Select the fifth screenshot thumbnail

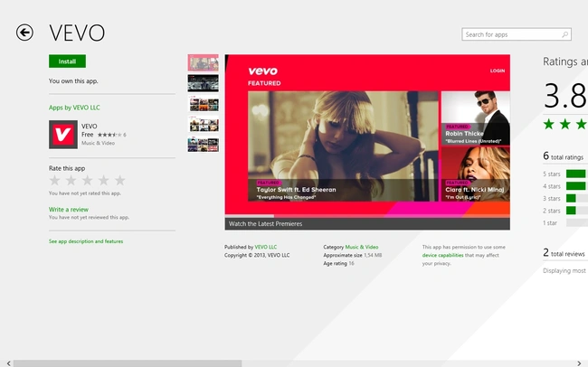[204, 145]
